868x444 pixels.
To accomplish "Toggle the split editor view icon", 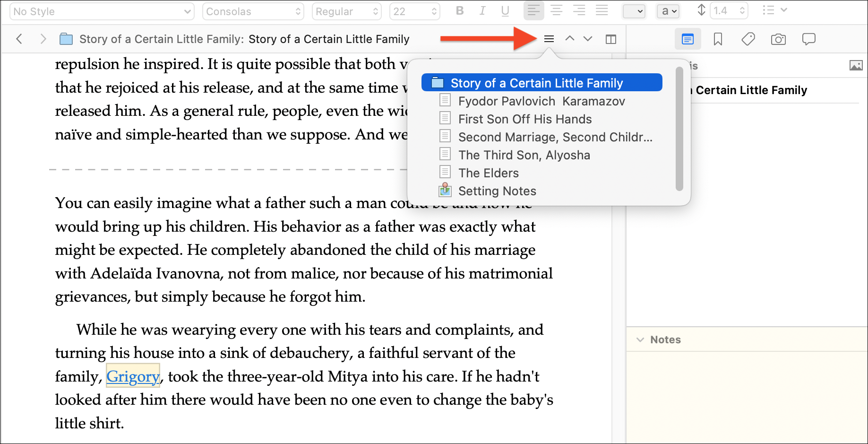I will [611, 39].
